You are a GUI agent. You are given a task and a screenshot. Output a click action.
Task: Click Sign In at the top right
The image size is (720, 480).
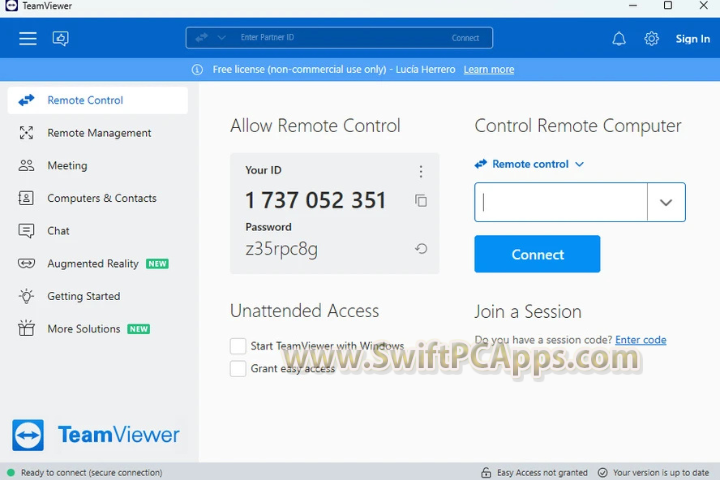click(692, 39)
